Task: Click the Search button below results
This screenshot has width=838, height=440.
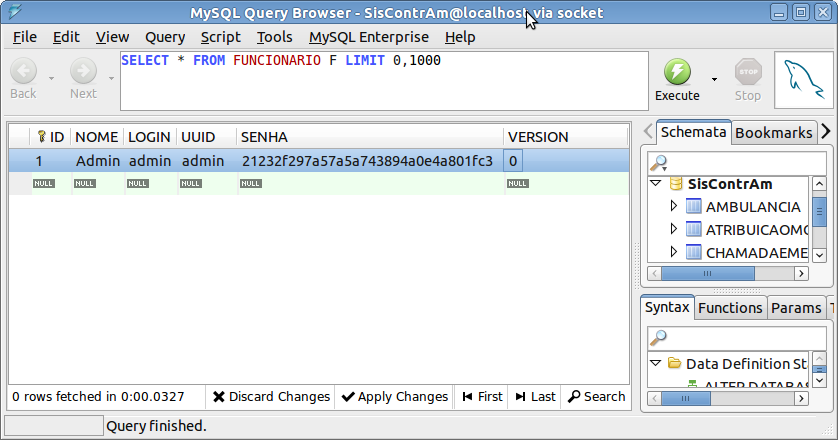Action: tap(596, 397)
